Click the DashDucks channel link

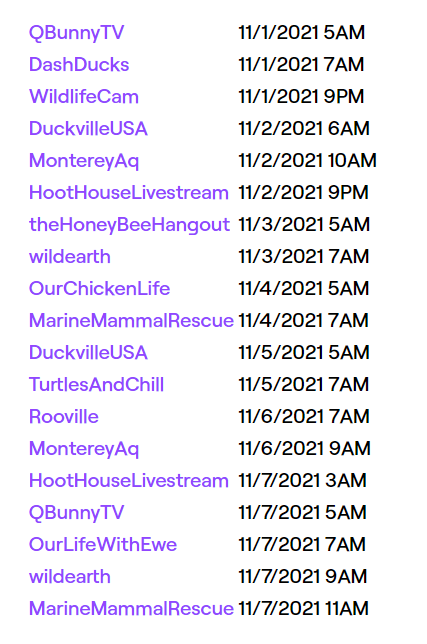tap(79, 65)
